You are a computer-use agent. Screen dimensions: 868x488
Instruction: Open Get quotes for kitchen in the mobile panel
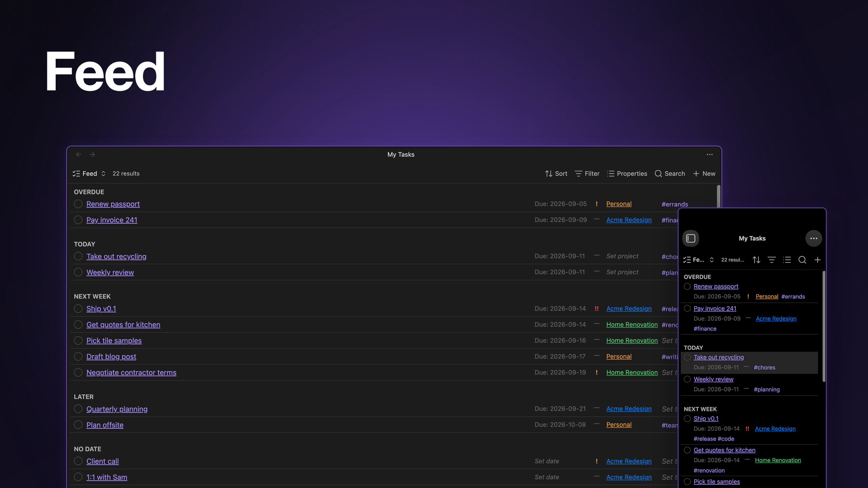point(724,450)
